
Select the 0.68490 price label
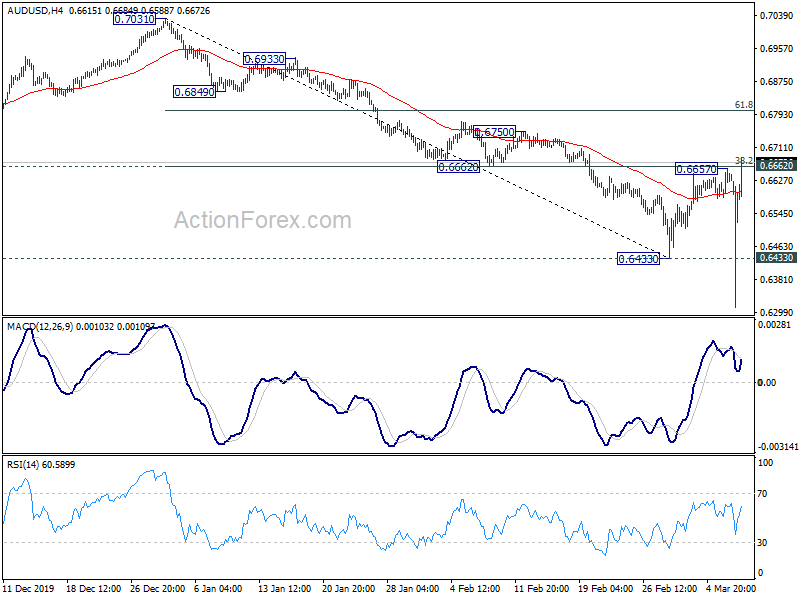[x=194, y=92]
